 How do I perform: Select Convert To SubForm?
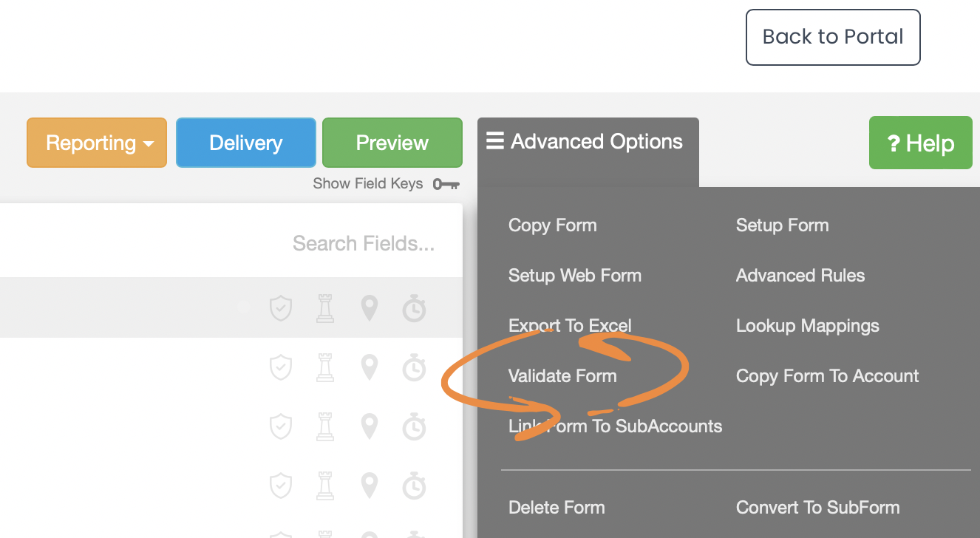(x=817, y=508)
